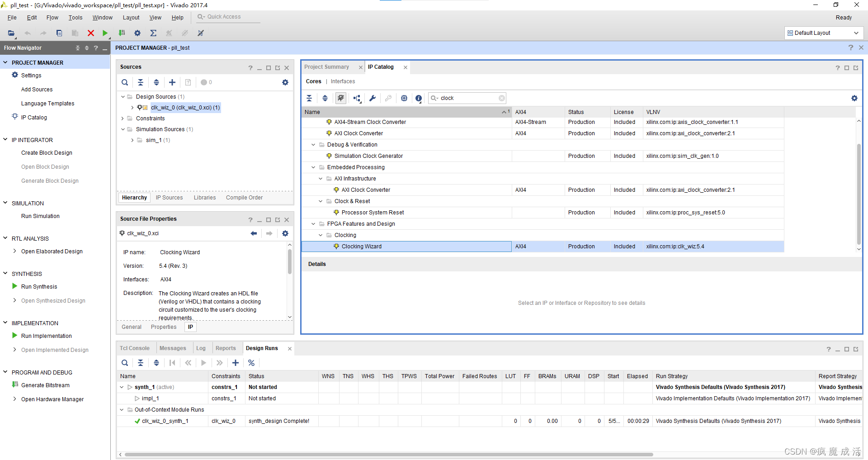Click the IP info icon
Image resolution: width=868 pixels, height=460 pixels.
pyautogui.click(x=419, y=98)
